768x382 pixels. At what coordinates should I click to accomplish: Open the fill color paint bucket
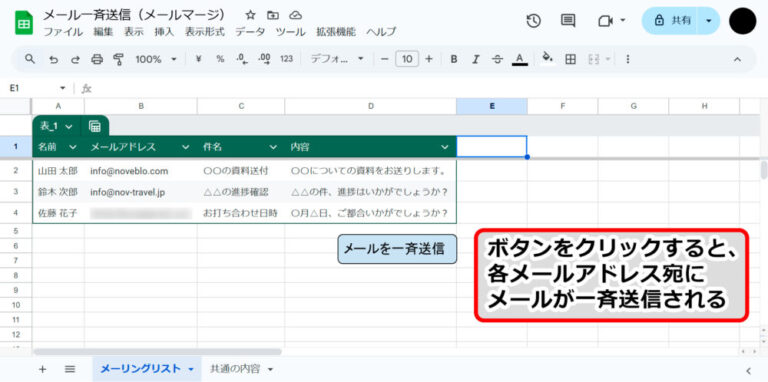click(547, 58)
